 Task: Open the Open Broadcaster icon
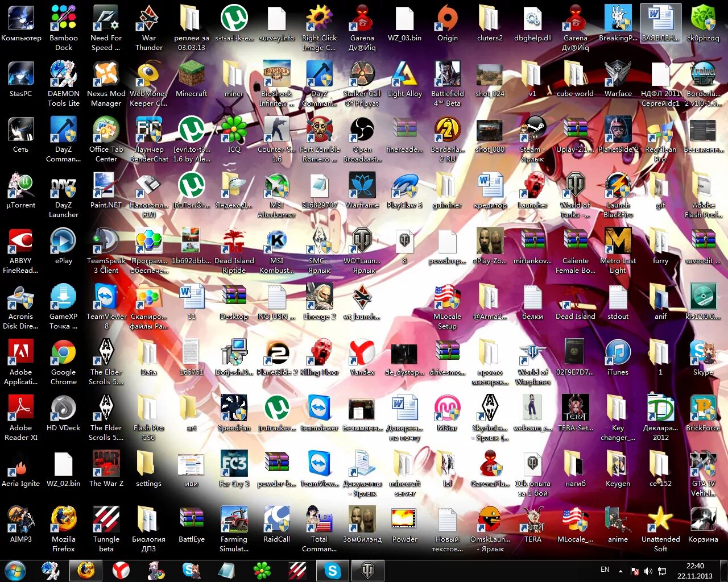(x=362, y=139)
